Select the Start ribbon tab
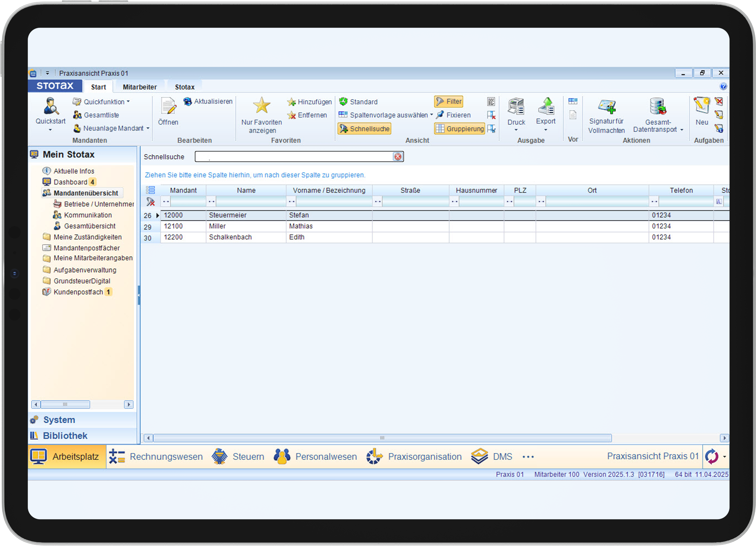 click(98, 87)
